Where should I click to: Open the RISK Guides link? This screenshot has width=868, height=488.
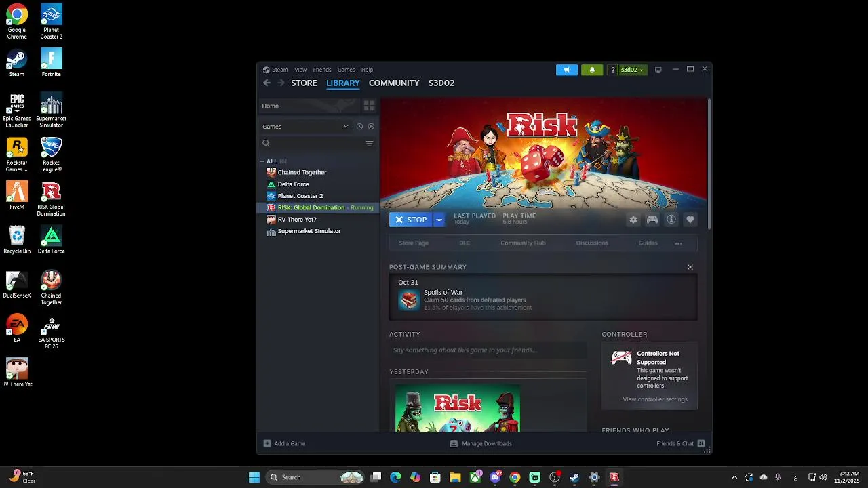[x=648, y=243]
